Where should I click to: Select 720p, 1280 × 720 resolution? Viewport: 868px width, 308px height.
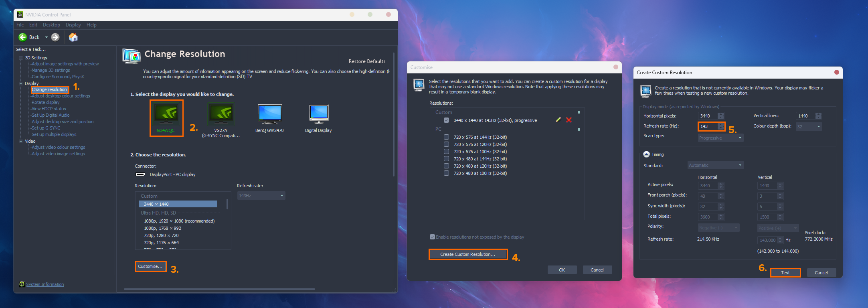coord(161,235)
